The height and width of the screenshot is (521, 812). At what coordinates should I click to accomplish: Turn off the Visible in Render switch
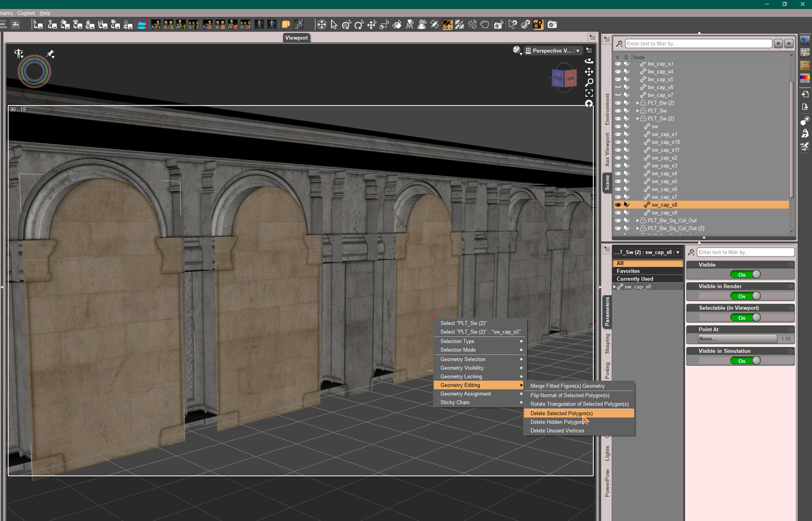(x=745, y=296)
